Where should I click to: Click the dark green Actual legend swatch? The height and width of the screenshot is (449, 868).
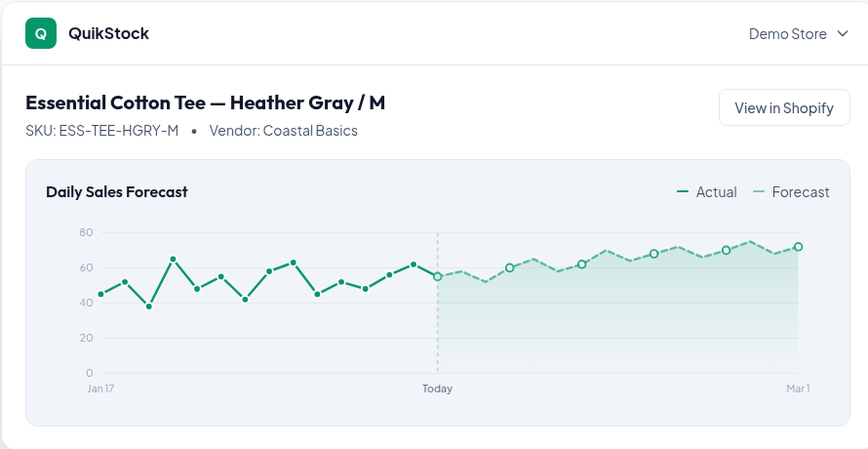(683, 192)
